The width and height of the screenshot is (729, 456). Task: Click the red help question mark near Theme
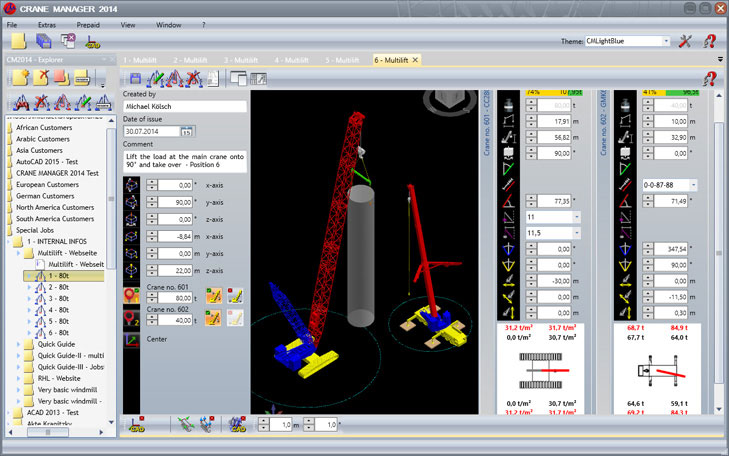709,41
